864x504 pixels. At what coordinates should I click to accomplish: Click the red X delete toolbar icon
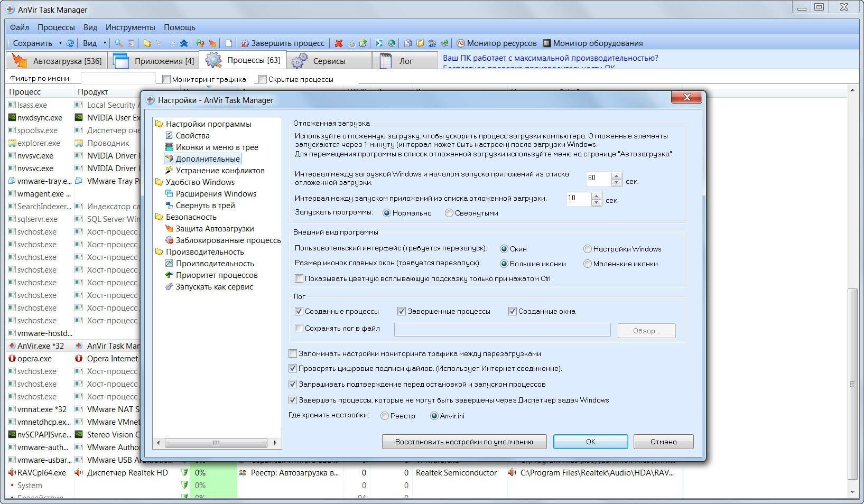point(339,43)
